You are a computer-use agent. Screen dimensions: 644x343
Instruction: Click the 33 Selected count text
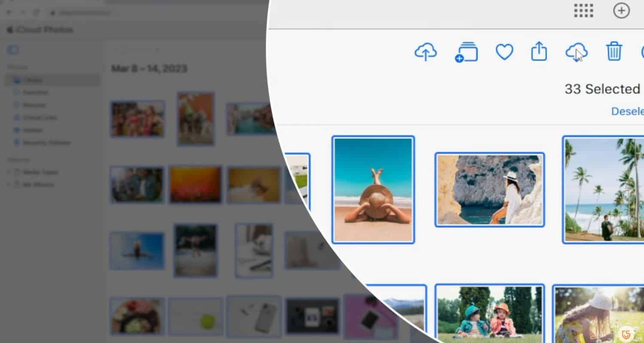[602, 89]
